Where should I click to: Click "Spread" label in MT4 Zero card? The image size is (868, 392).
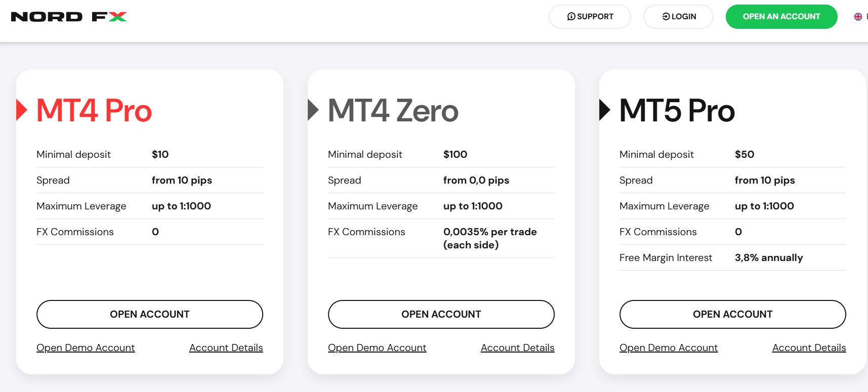(345, 180)
